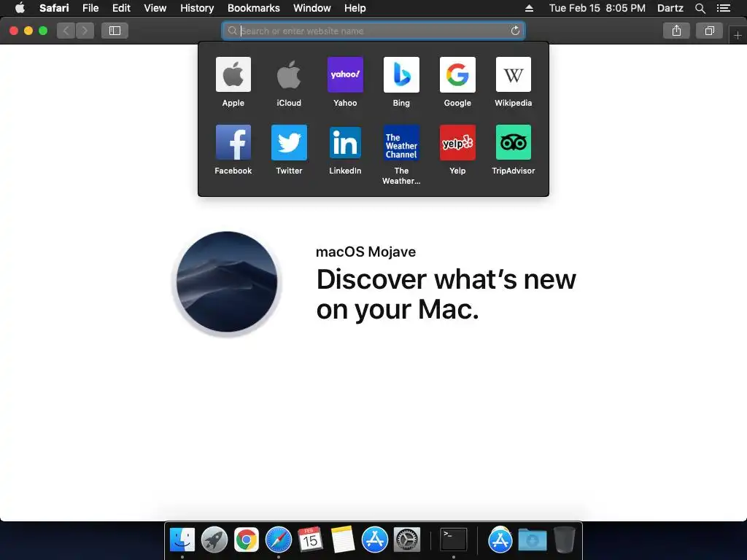This screenshot has height=560, width=747.
Task: Click the "macOS Mojave" heading text
Action: [365, 252]
